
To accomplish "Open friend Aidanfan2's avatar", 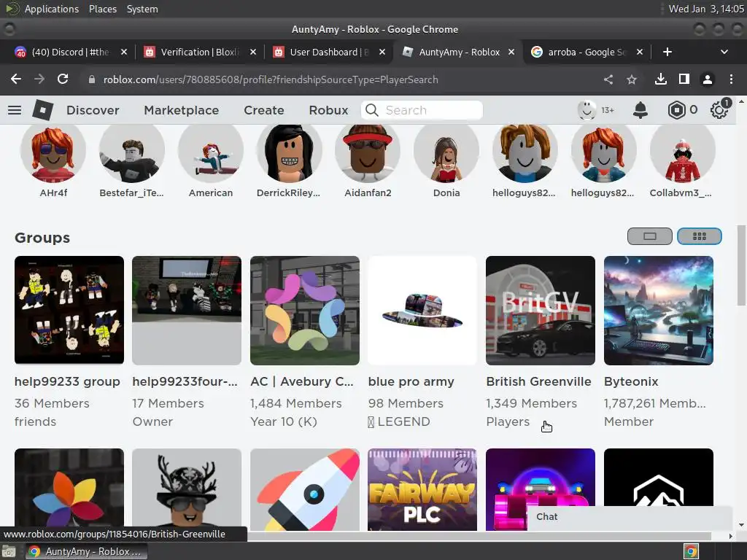I will point(368,152).
